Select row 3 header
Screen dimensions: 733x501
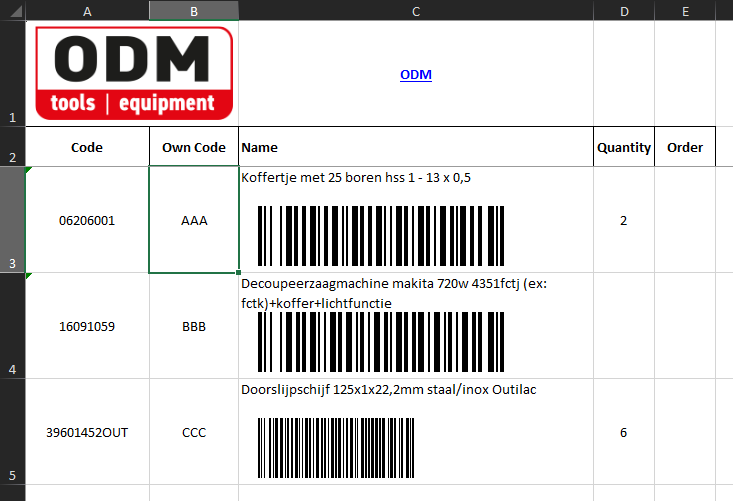pyautogui.click(x=13, y=220)
